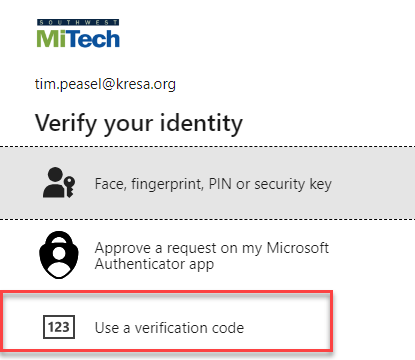Select Approve a request on Authenticator app

click(207, 255)
